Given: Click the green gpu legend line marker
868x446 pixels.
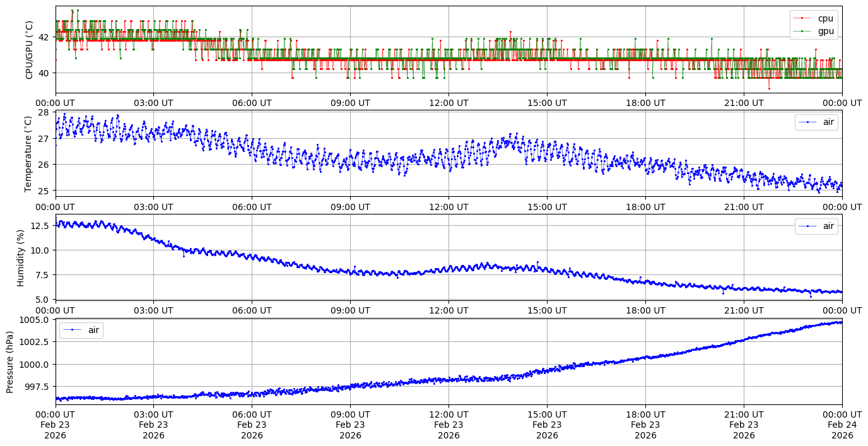Looking at the screenshot, I should (802, 30).
